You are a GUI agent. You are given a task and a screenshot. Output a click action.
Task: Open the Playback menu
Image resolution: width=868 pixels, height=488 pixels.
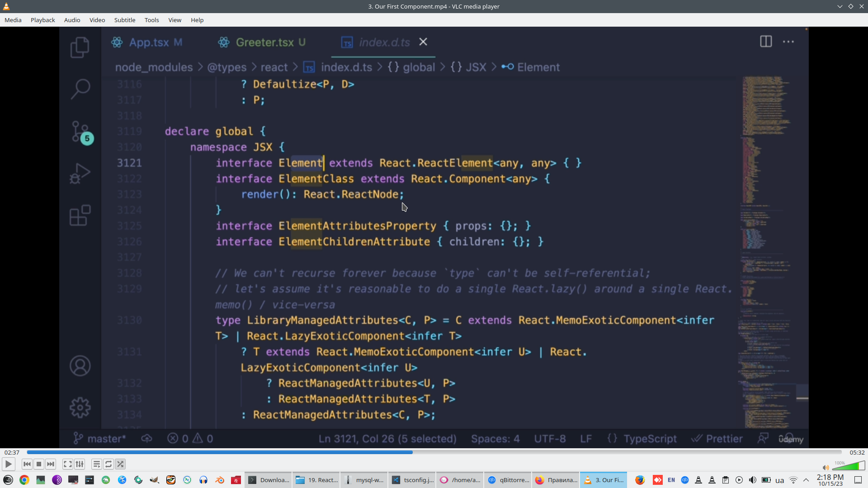[x=42, y=20]
